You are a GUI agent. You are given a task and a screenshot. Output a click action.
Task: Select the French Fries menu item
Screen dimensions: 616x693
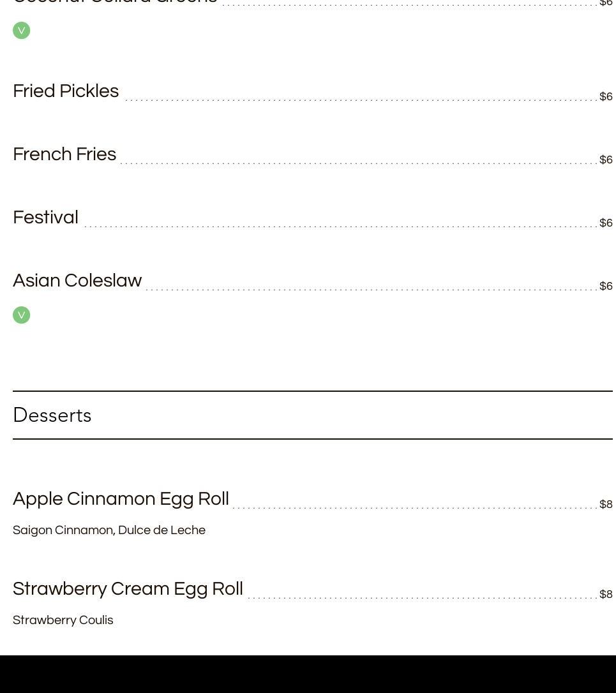tap(64, 154)
